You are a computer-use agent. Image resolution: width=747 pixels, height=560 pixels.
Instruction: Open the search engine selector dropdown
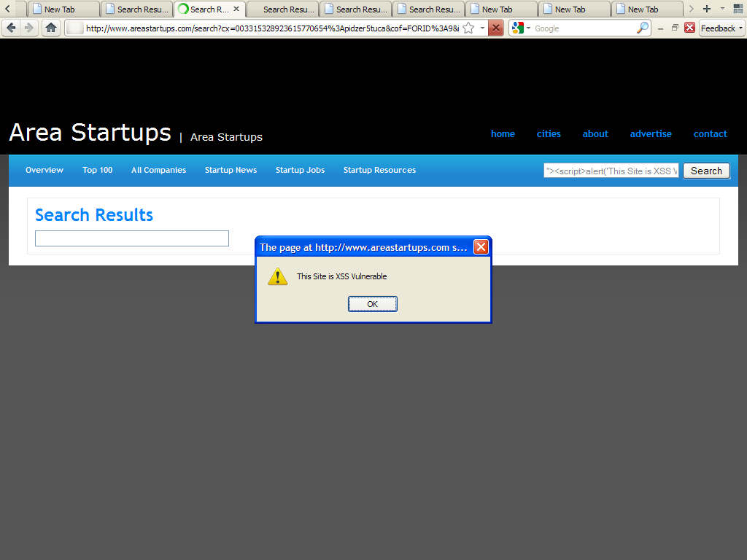click(521, 28)
